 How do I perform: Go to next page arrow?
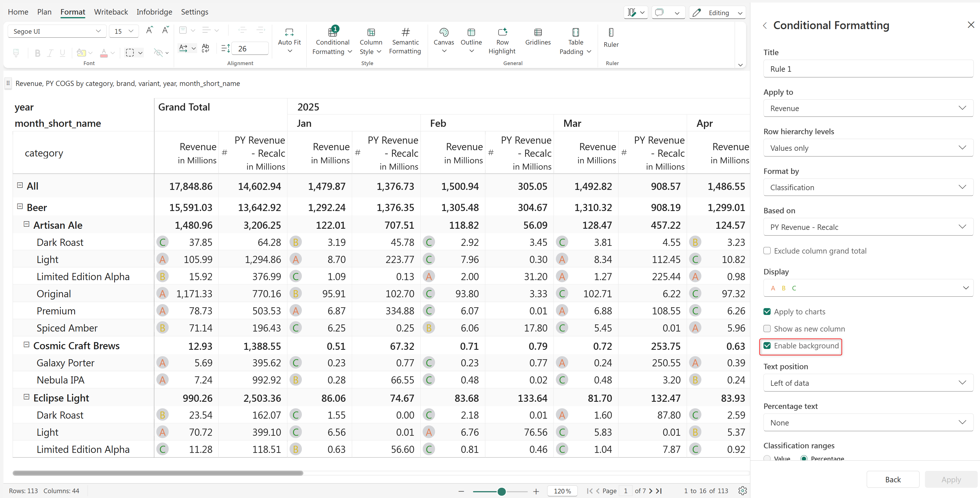point(650,491)
